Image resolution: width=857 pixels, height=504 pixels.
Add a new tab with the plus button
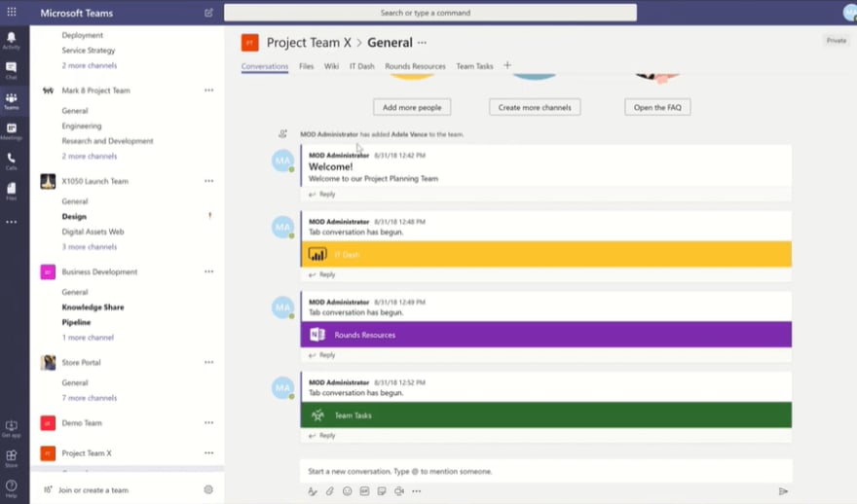tap(507, 65)
